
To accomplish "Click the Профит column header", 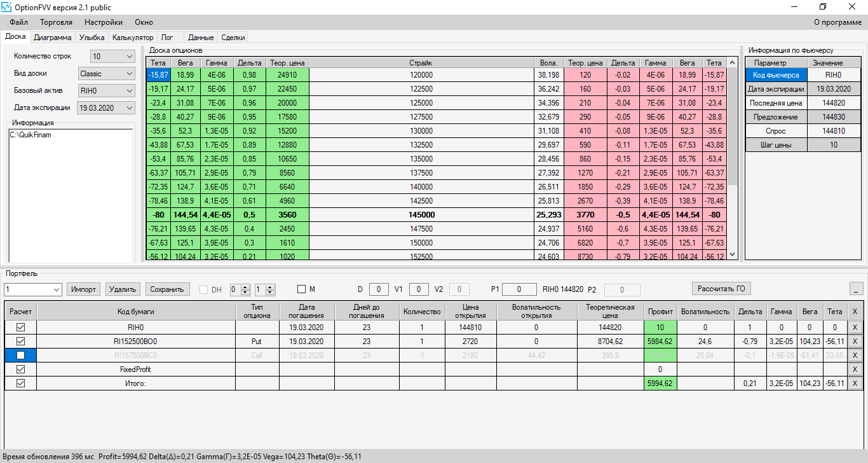I will tap(660, 312).
